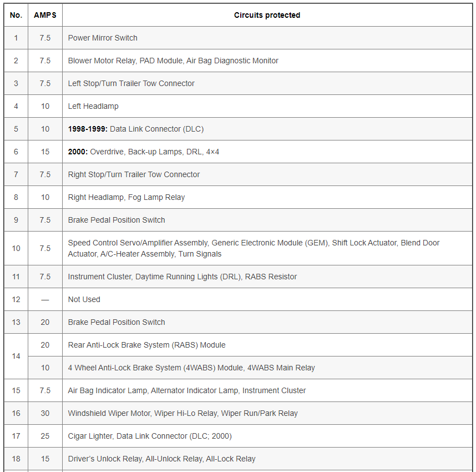Select the 4WABS Module, 4WABS Main Relay cell
This screenshot has width=476, height=472.
coord(191,368)
